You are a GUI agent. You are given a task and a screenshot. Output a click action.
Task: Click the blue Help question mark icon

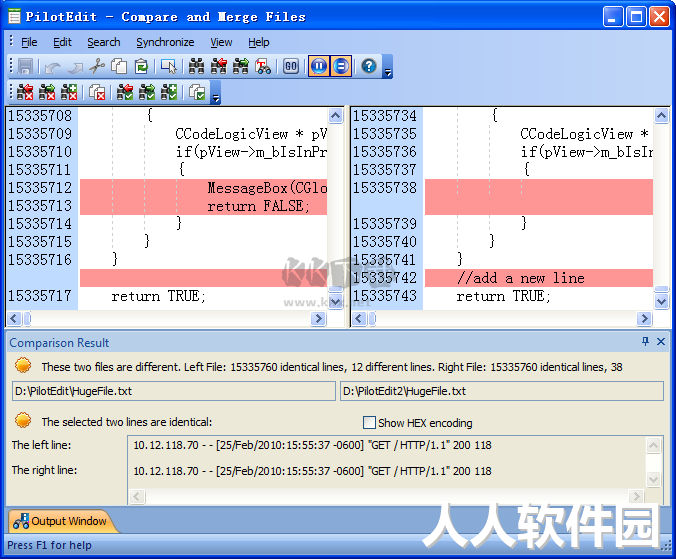369,66
